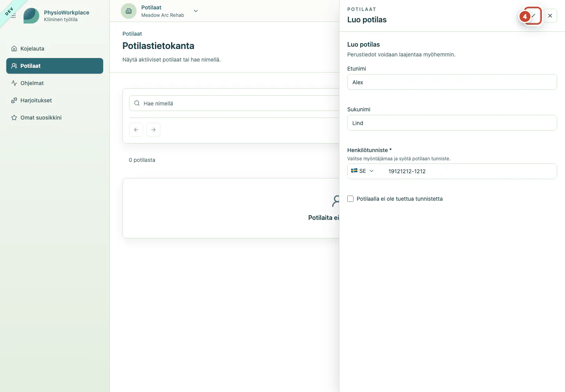Viewport: 565px width, 392px height.
Task: Select Potilaat in the sidebar
Action: (x=55, y=66)
